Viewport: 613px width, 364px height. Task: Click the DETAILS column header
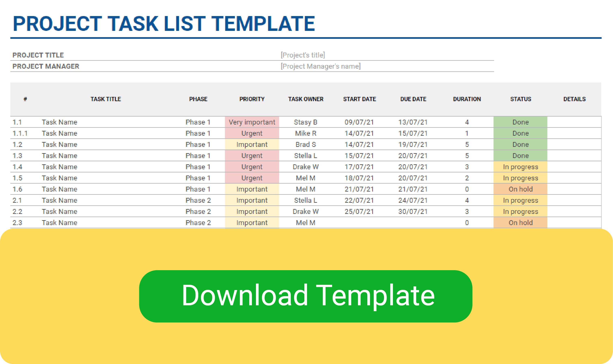[x=574, y=99]
